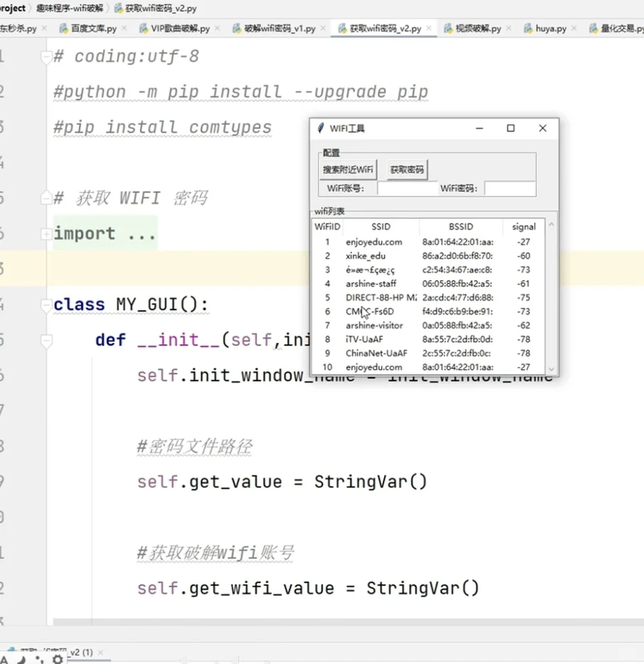The height and width of the screenshot is (664, 644).
Task: Click the WiFiID column header
Action: (x=327, y=227)
